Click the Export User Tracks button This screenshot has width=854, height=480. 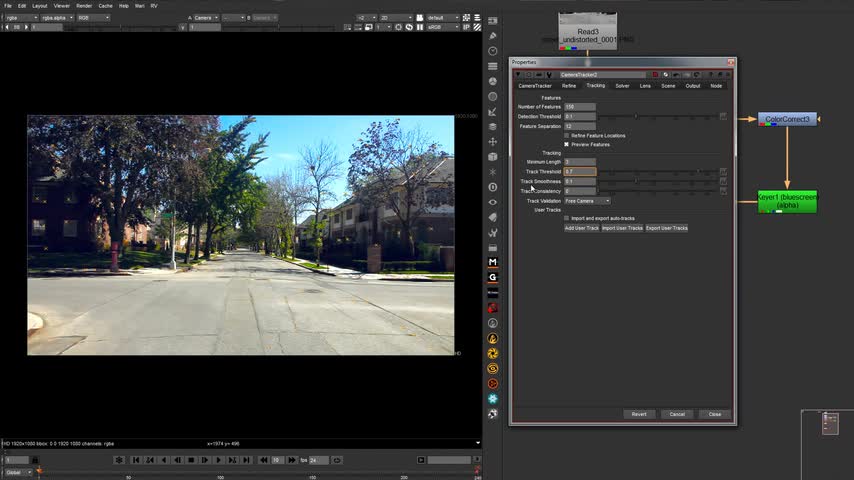pos(666,228)
